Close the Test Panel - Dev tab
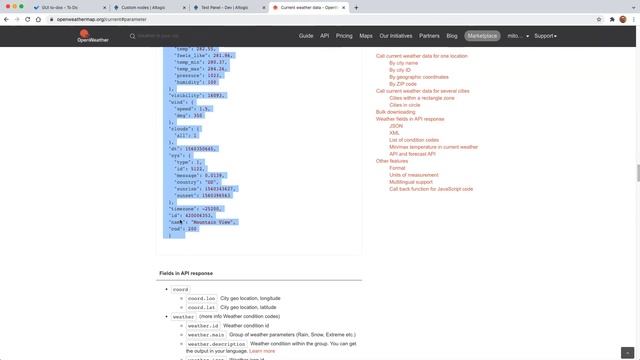 [x=263, y=7]
